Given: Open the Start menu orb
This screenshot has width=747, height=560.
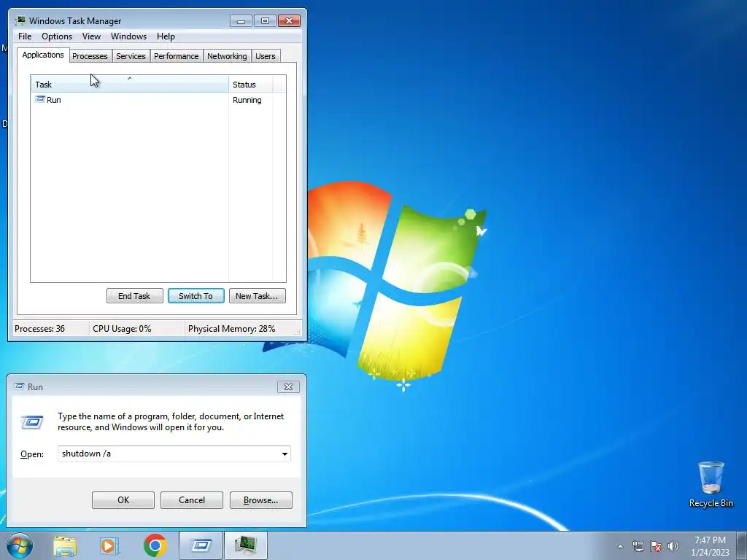Looking at the screenshot, I should click(20, 545).
